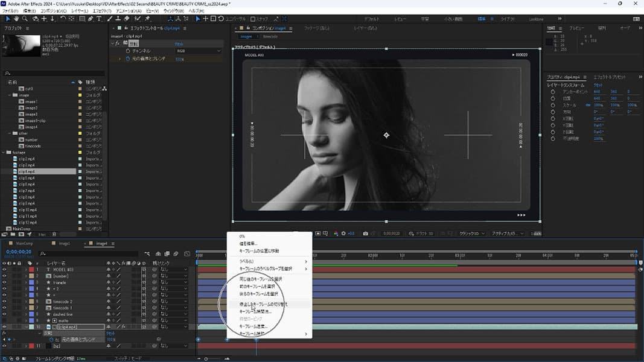Select the Pen tool
This screenshot has width=644, height=362.
[90, 19]
